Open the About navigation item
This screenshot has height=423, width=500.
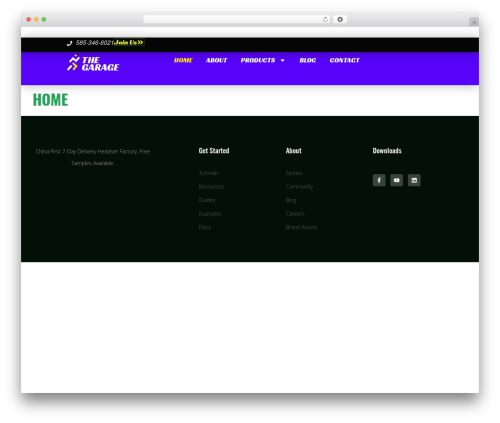point(216,60)
